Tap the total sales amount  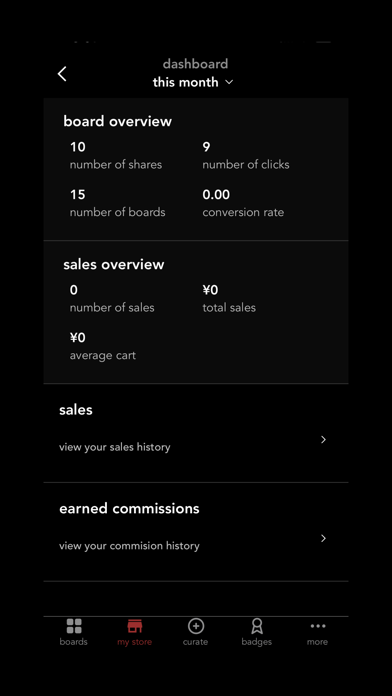pos(210,290)
